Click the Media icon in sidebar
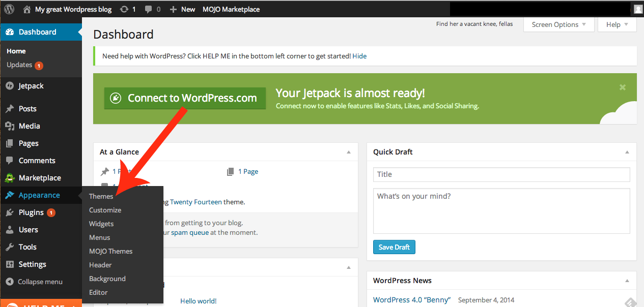 (x=9, y=126)
